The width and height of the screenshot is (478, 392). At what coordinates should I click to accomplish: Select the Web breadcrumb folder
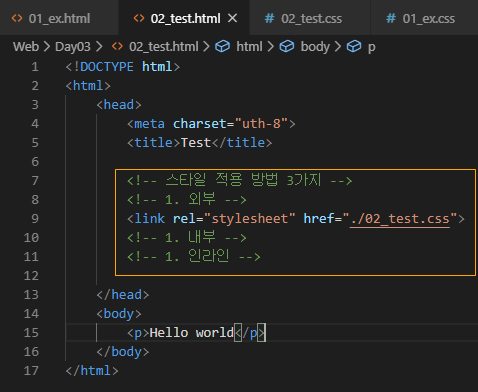(26, 47)
